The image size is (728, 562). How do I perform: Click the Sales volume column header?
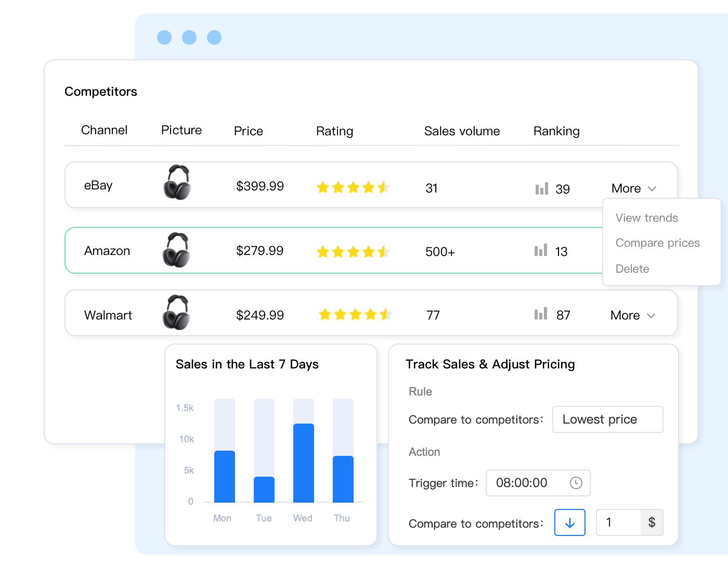click(462, 131)
